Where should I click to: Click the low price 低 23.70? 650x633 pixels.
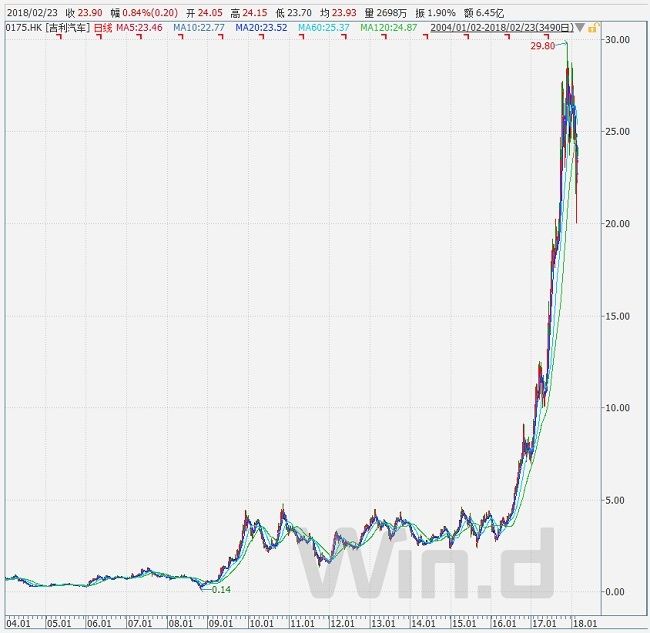click(294, 13)
